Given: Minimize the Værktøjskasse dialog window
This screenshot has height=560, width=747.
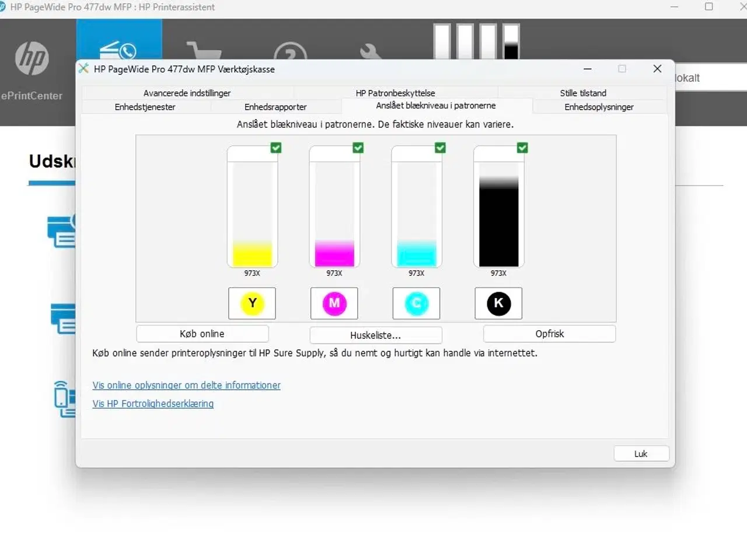Looking at the screenshot, I should [x=588, y=69].
